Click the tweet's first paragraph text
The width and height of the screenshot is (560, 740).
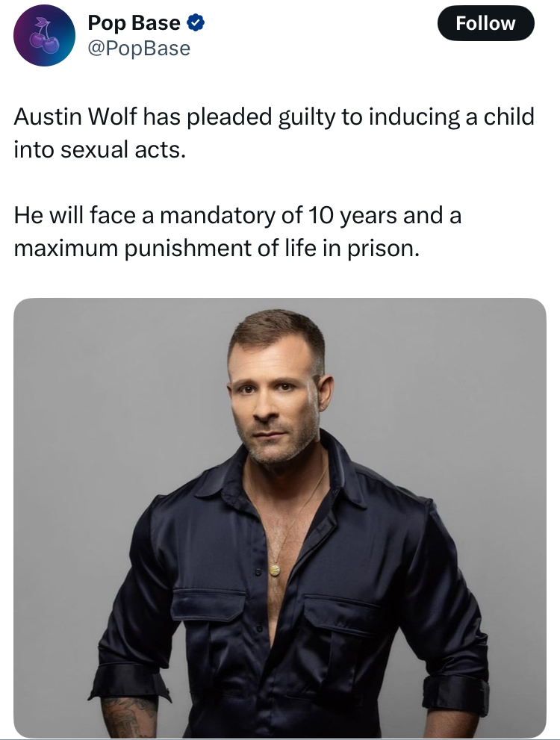point(273,133)
